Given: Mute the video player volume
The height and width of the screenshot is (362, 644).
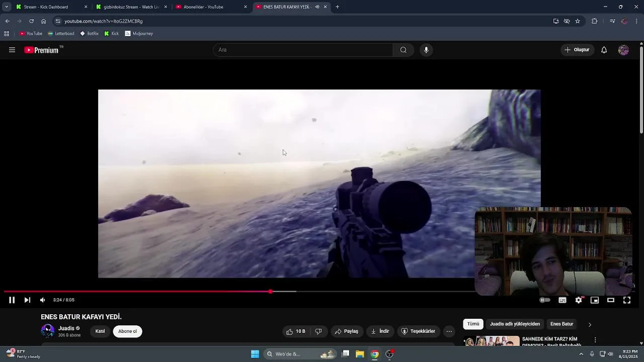Looking at the screenshot, I should click(43, 300).
